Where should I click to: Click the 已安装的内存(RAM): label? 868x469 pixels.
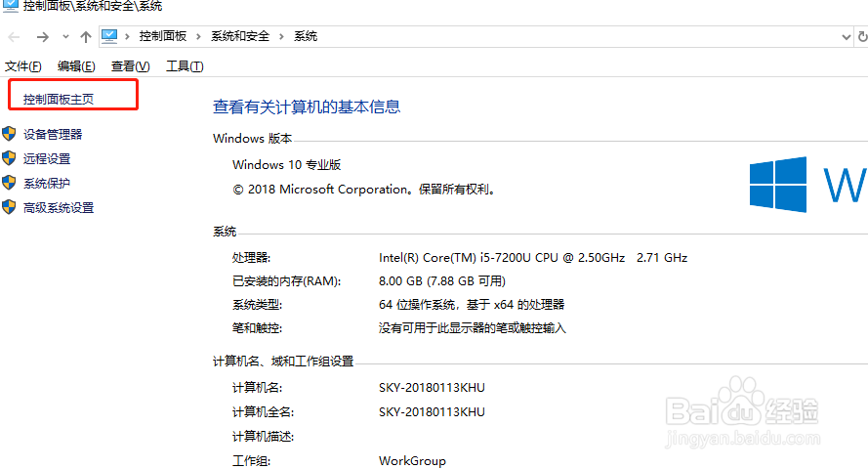tap(287, 281)
